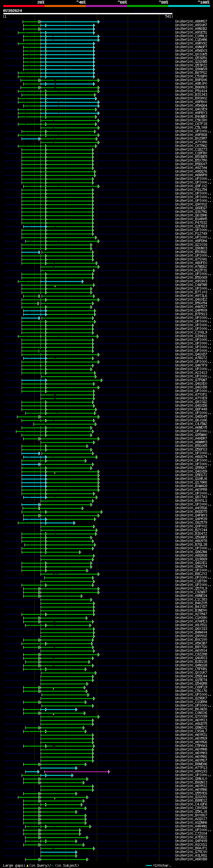Open hit UniRef100_A8HMG7
The image size is (213, 868).
(x=191, y=21)
